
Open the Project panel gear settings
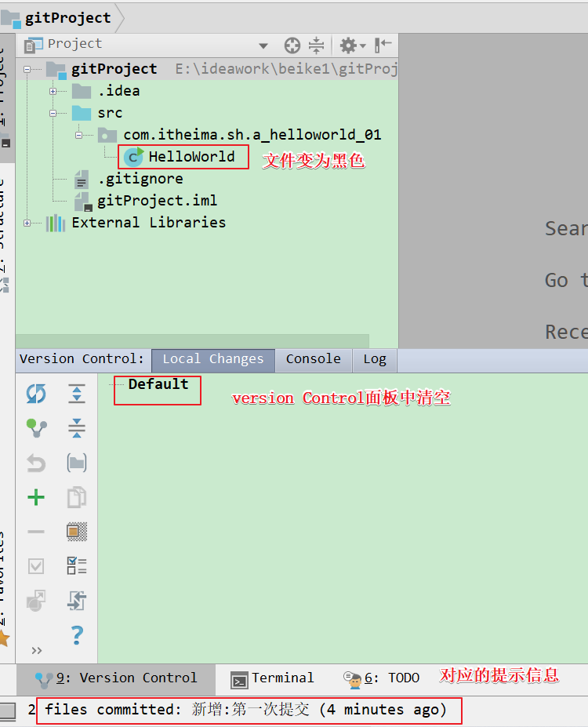348,45
